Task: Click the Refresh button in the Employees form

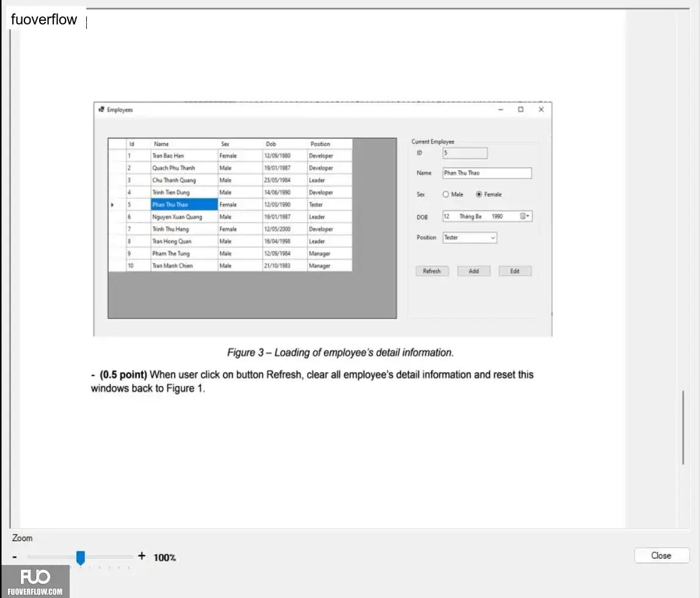Action: tap(432, 271)
